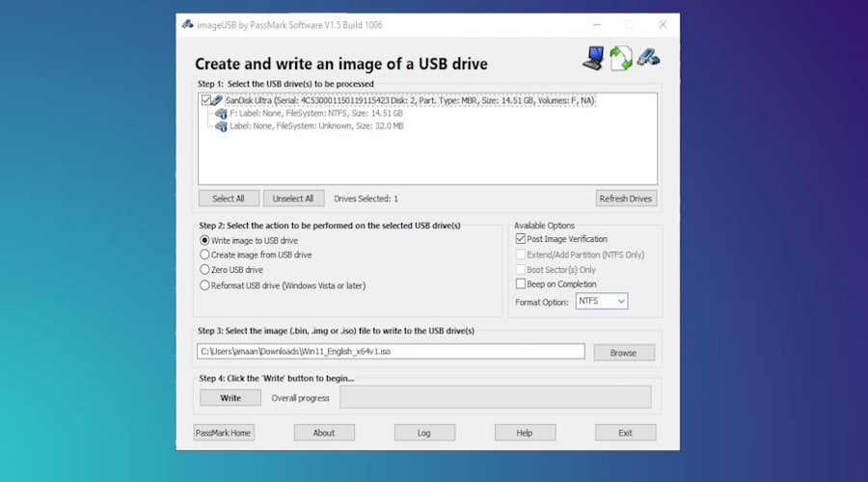Select Zero USB drive option
The width and height of the screenshot is (868, 482).
coord(204,270)
